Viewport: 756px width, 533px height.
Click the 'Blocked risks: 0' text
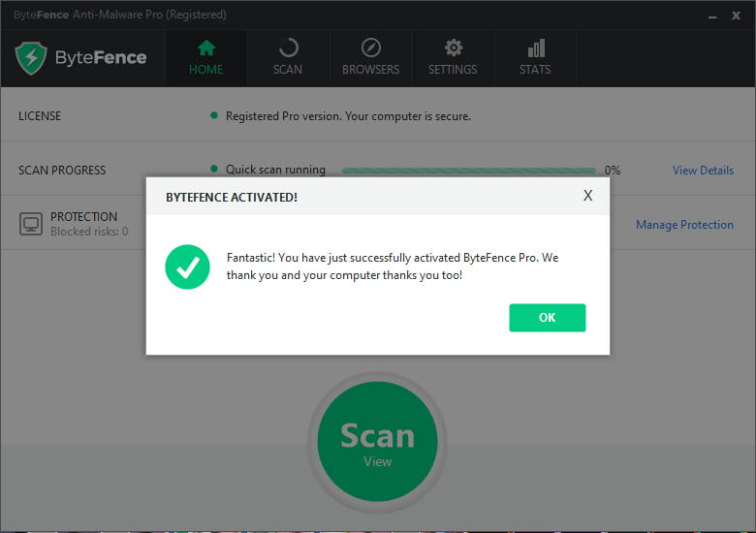coord(89,232)
